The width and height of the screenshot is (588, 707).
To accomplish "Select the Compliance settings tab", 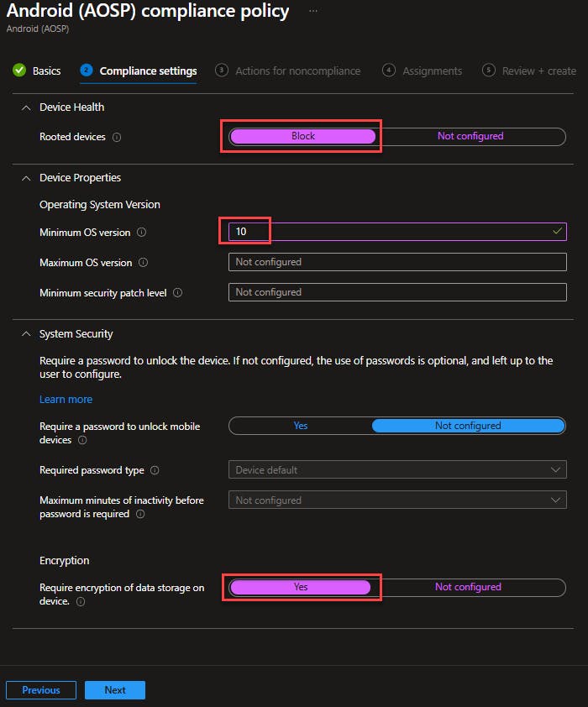I will pos(139,71).
